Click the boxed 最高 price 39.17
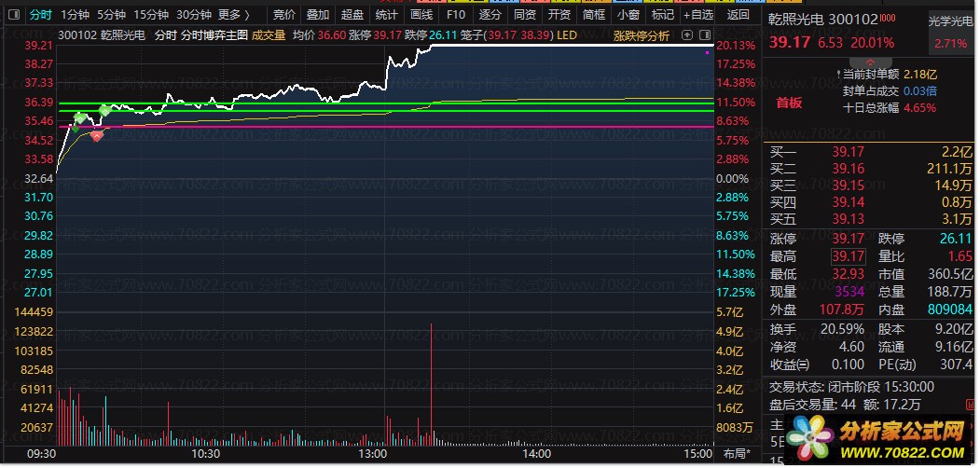980x468 pixels. pyautogui.click(x=849, y=256)
